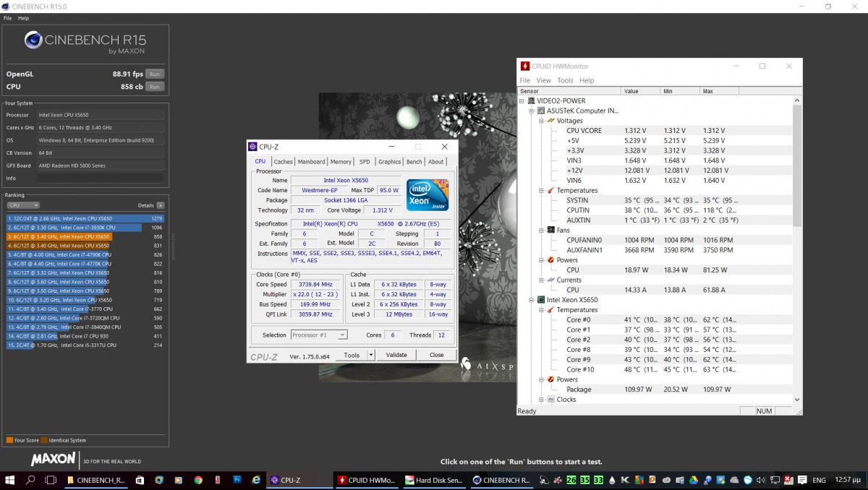Image resolution: width=868 pixels, height=490 pixels.
Task: Collapse the Currents tree node
Action: [x=541, y=280]
